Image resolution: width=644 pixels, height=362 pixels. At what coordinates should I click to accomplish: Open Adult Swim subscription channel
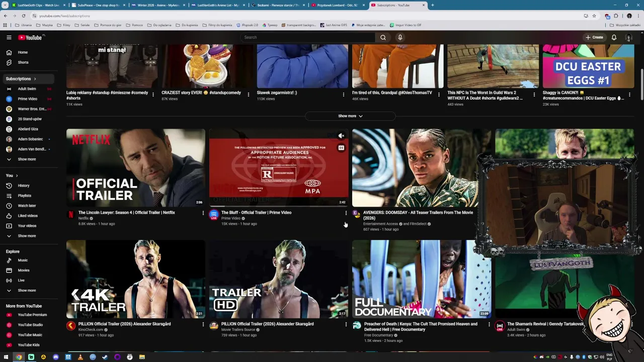pyautogui.click(x=27, y=89)
